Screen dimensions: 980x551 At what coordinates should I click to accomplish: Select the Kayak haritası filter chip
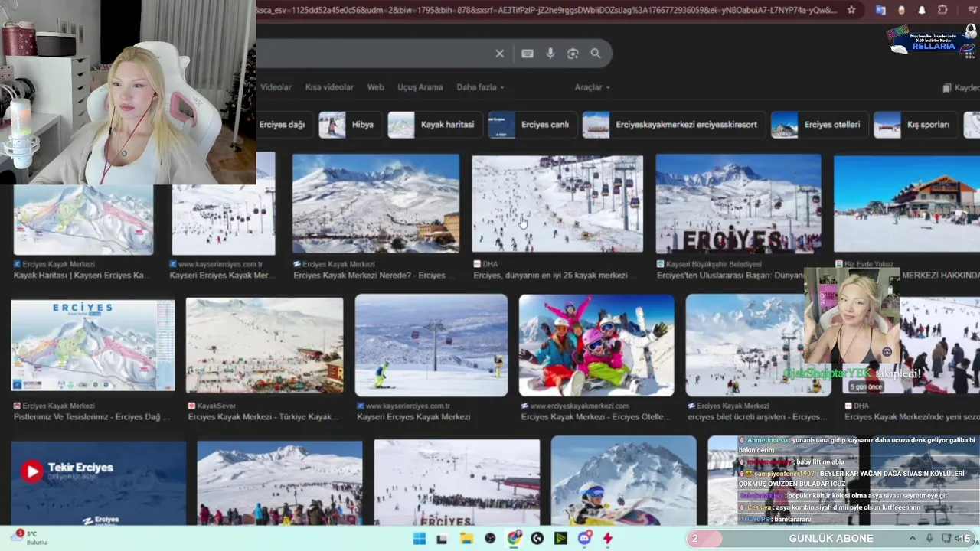(434, 125)
